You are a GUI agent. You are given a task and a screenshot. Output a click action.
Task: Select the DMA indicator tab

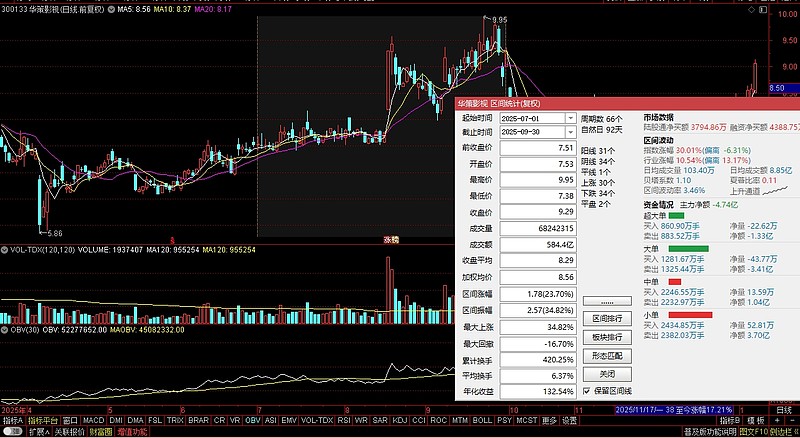[136, 421]
